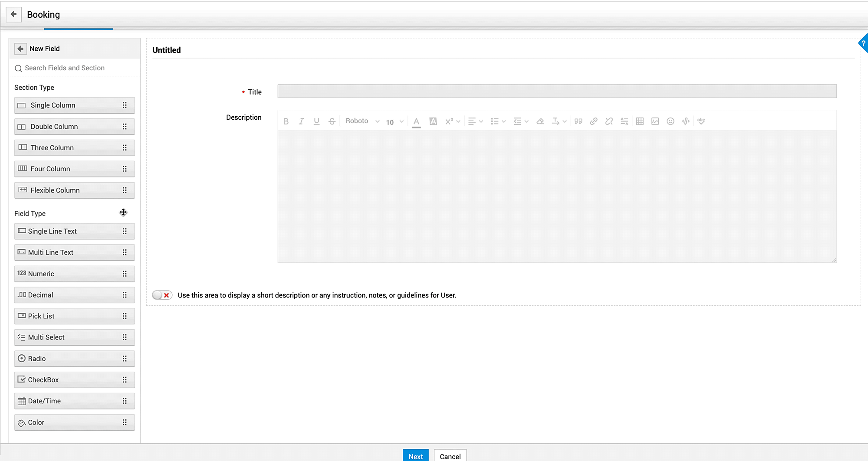Viewport: 868px width, 461px height.
Task: Open the font size dropdown
Action: (393, 121)
